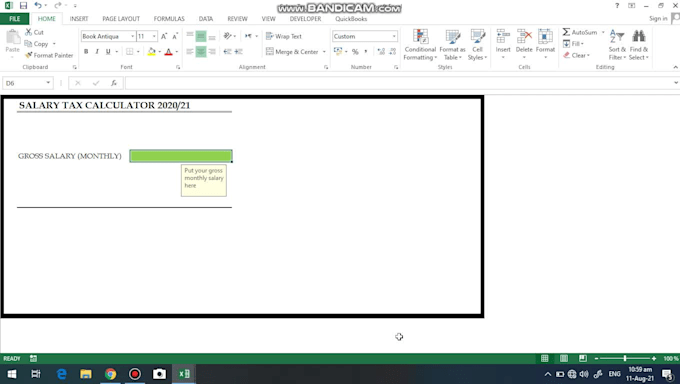Click into the formula bar

(399, 83)
